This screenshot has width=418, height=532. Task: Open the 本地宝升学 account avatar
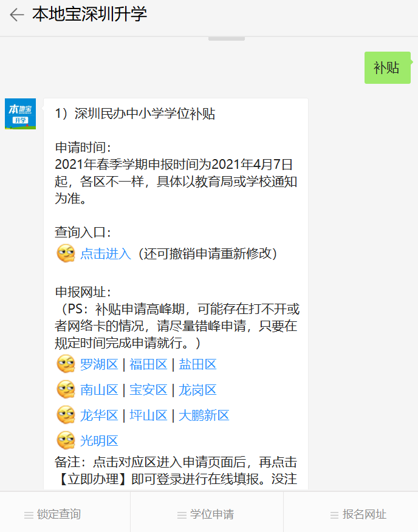[x=21, y=114]
